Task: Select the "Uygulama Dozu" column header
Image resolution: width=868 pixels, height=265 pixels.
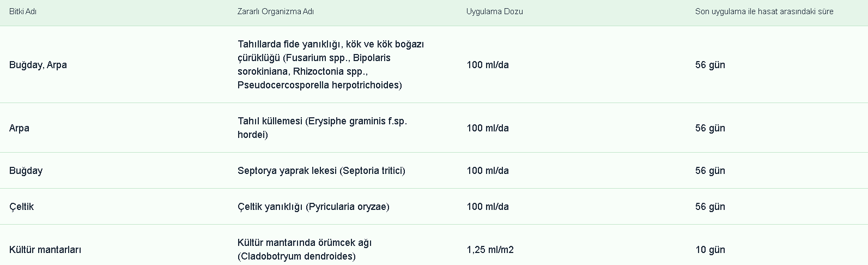Action: [x=494, y=11]
